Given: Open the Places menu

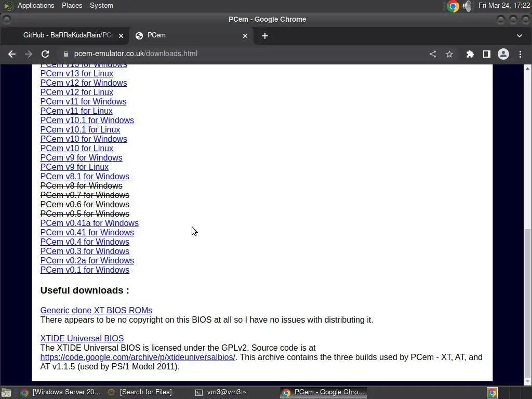Looking at the screenshot, I should coord(72,5).
